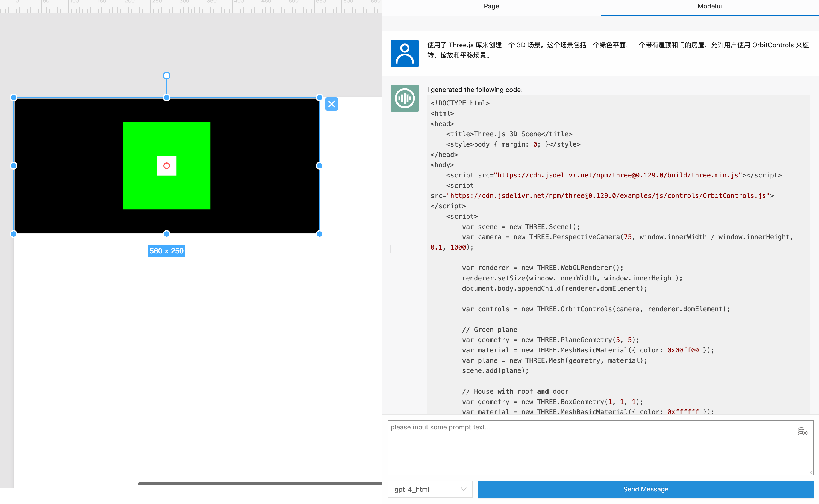Click the rotation handle above the selection
The width and height of the screenshot is (819, 504).
pos(166,76)
